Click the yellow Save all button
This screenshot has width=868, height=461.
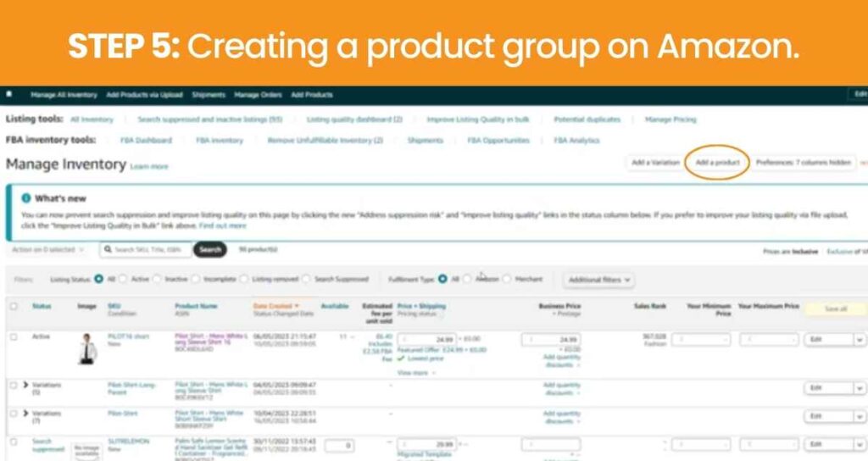click(x=836, y=308)
